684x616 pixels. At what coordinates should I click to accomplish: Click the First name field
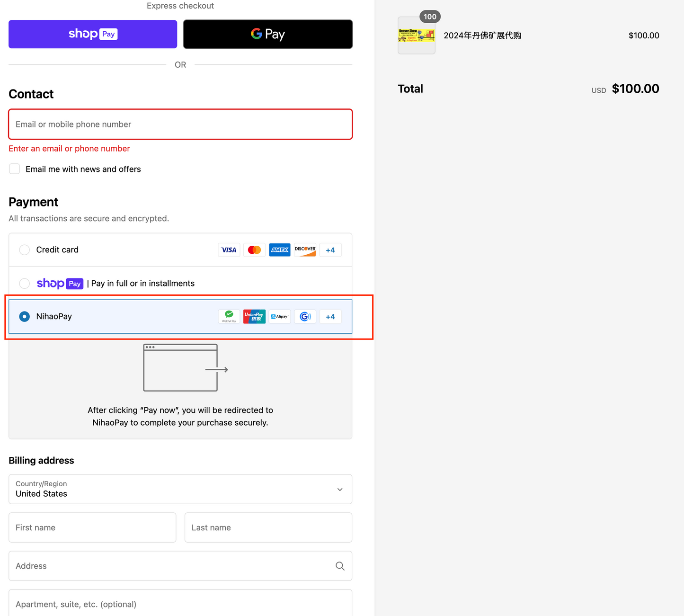point(92,527)
